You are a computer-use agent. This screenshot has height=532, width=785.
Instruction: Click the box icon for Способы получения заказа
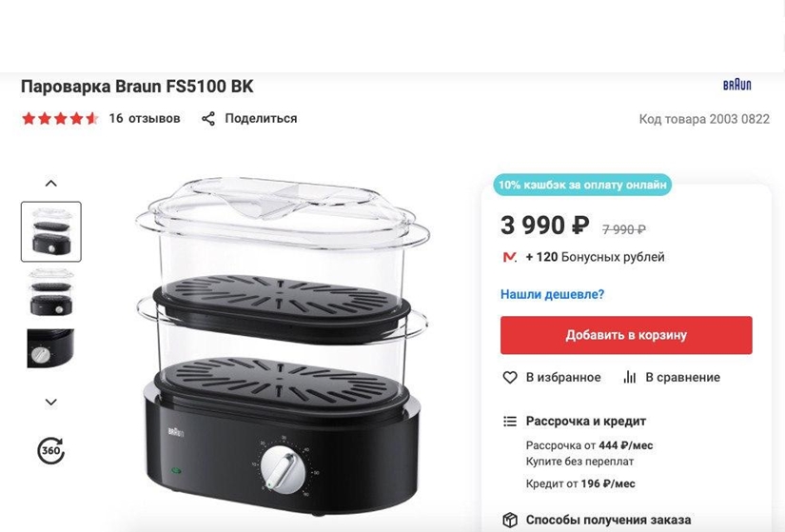(510, 520)
